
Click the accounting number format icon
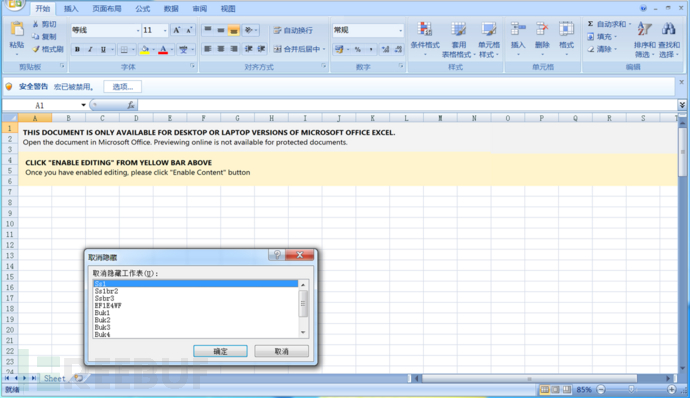pyautogui.click(x=339, y=49)
